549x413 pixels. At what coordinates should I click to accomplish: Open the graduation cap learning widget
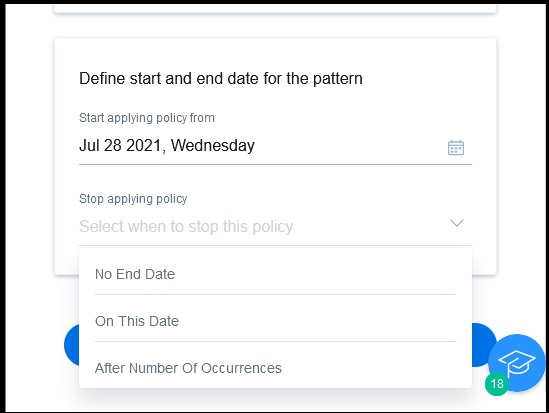pos(517,363)
